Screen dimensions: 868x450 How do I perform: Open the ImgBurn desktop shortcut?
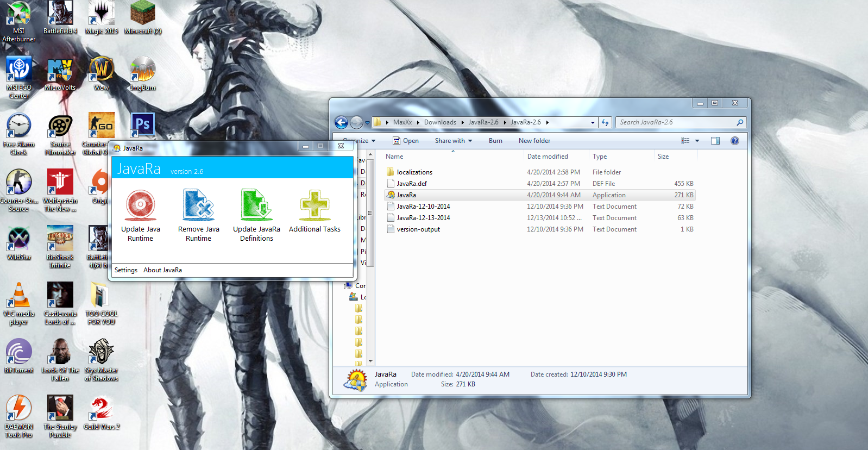pos(143,73)
